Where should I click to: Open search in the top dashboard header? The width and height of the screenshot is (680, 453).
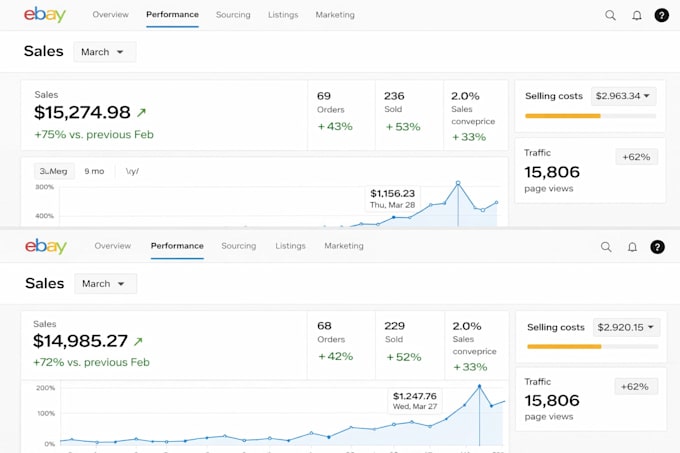pyautogui.click(x=610, y=15)
